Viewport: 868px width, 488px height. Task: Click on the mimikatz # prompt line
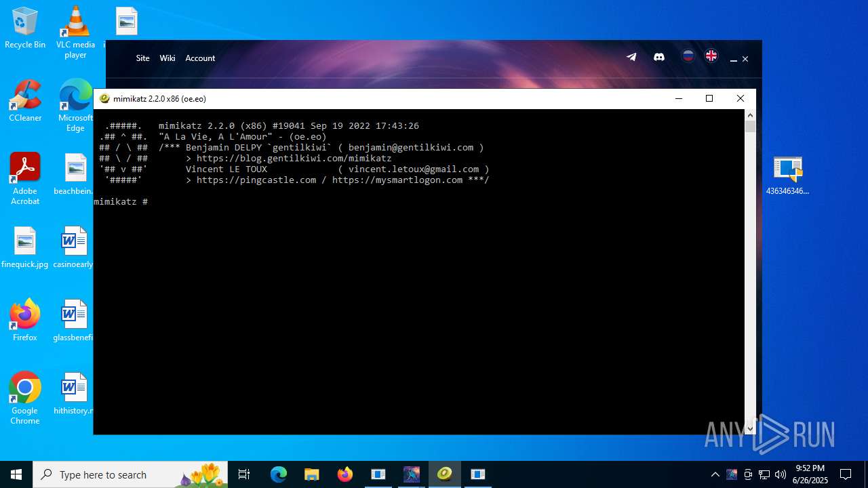coord(121,202)
